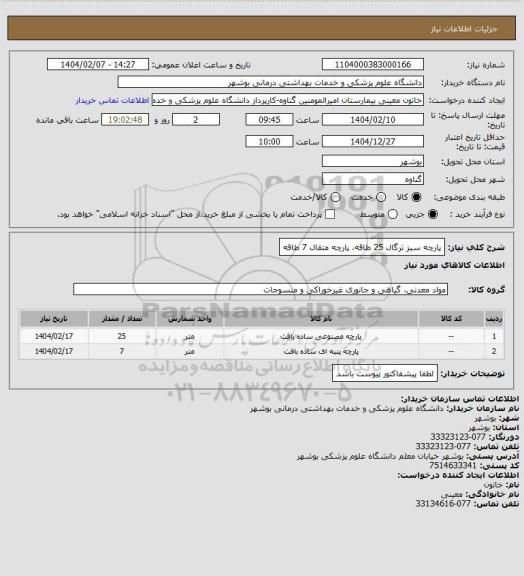Click the buyer notes field لطفا پیشفاکتور
The height and width of the screenshot is (576, 524).
[385, 374]
